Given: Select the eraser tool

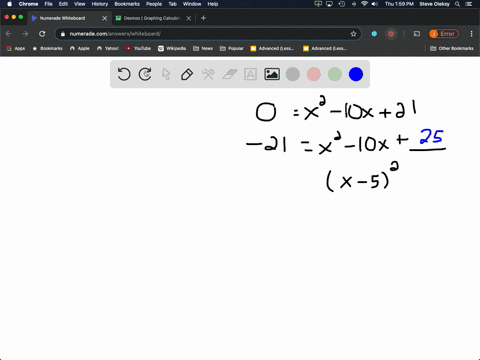Looking at the screenshot, I should tap(229, 74).
